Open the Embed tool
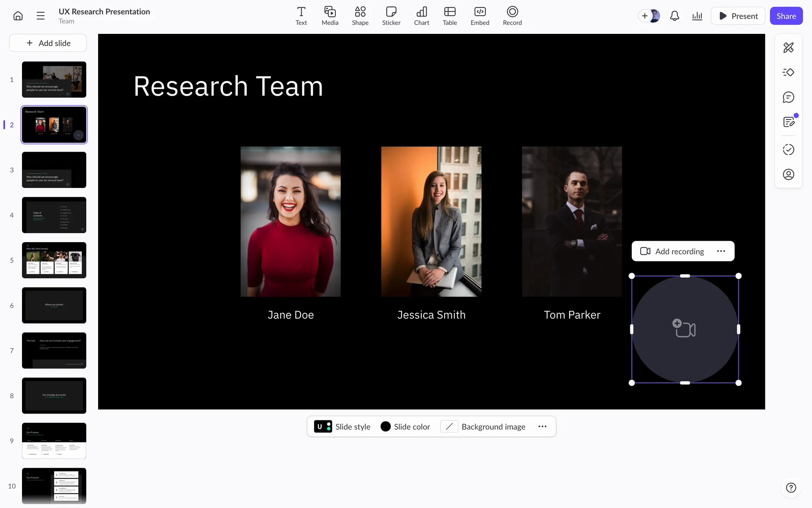 [x=480, y=16]
